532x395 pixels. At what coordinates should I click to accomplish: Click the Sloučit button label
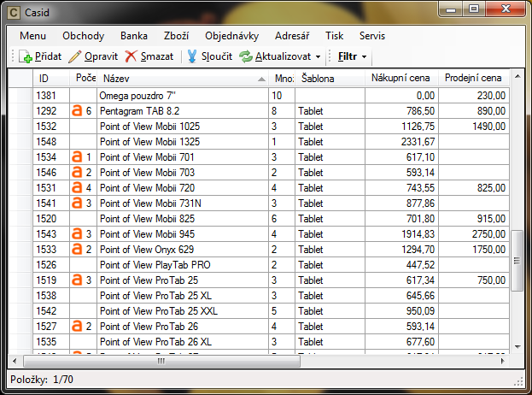tap(216, 56)
